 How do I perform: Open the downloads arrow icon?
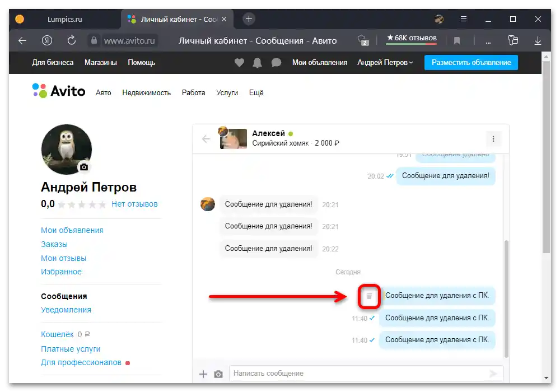(538, 41)
